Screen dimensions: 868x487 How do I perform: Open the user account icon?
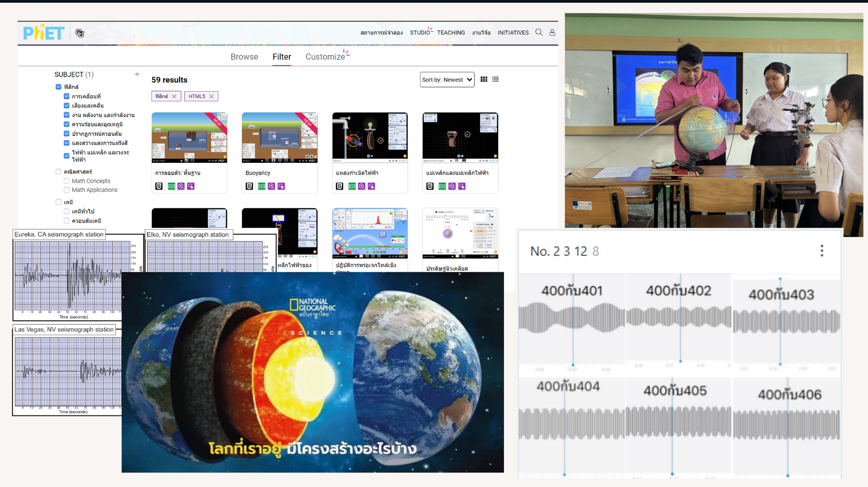pyautogui.click(x=552, y=32)
